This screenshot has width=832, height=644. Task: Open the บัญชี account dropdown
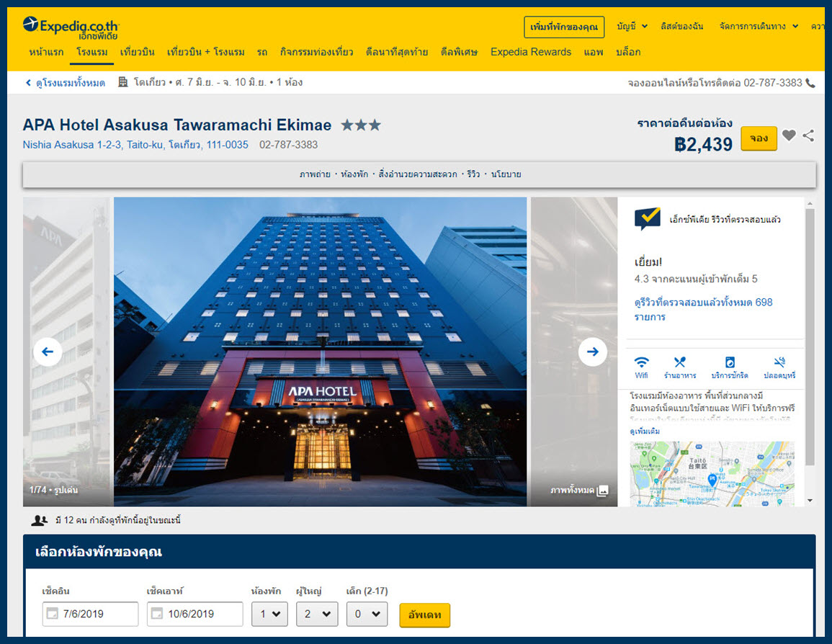click(632, 26)
